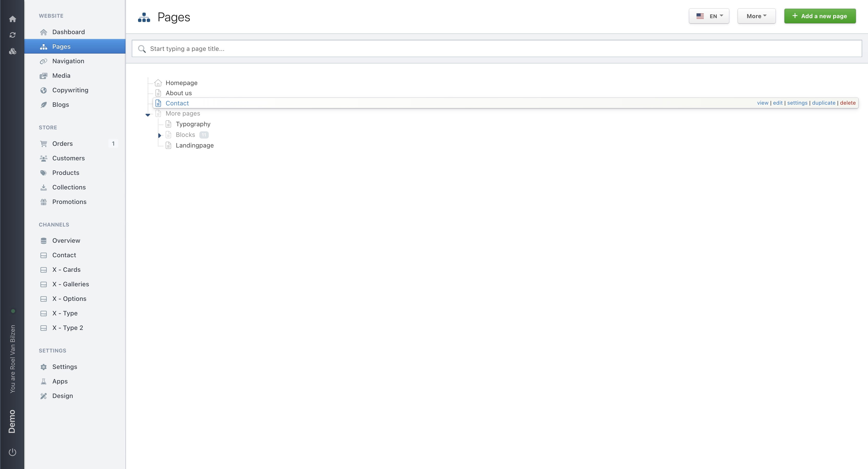Duplicate the Contact page
This screenshot has width=868, height=469.
pyautogui.click(x=823, y=103)
